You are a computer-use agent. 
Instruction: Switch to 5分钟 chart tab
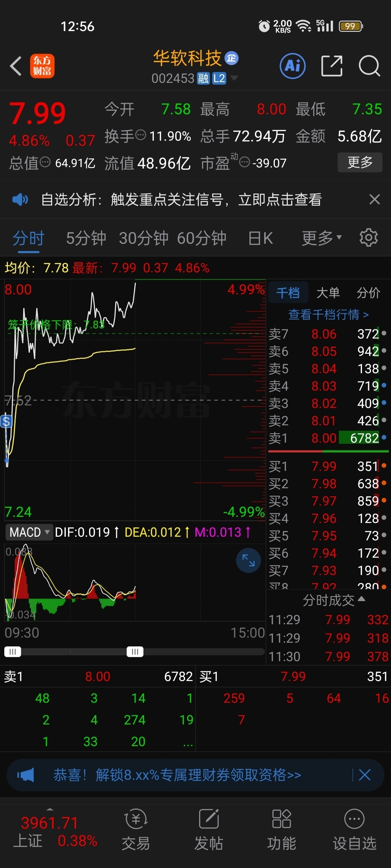coord(86,238)
